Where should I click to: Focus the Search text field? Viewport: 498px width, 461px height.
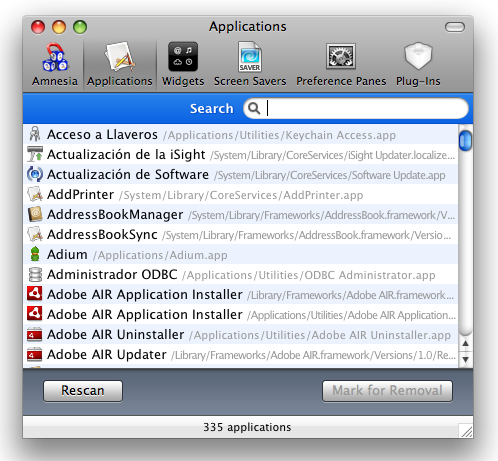coord(356,108)
